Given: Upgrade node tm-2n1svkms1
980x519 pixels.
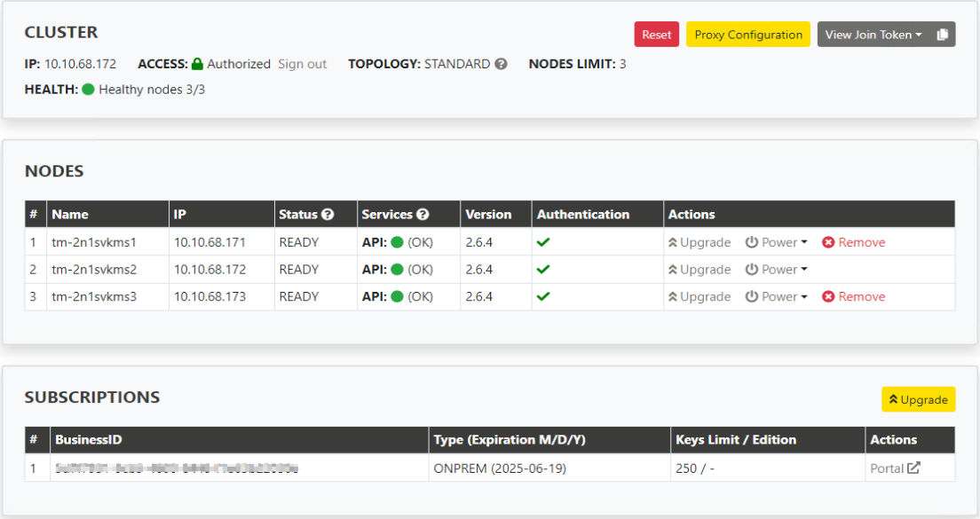Looking at the screenshot, I should [699, 242].
